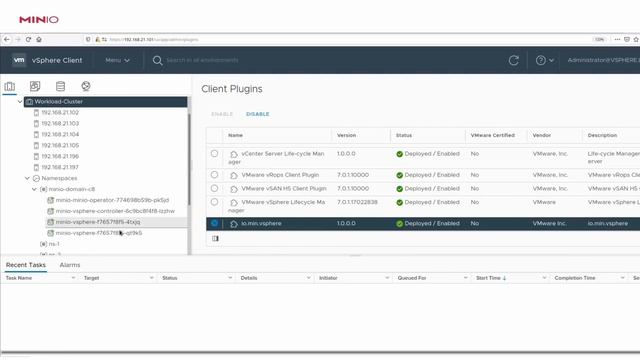Sort by the VMware Certified column
Image resolution: width=640 pixels, height=360 pixels.
click(x=493, y=135)
